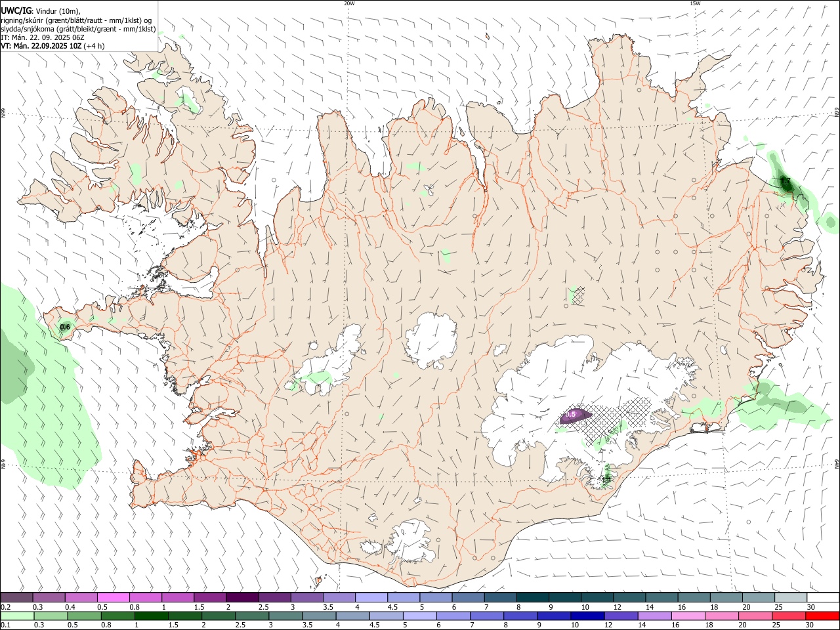Select lower legend green swatch labeled 0.5

pyautogui.click(x=84, y=616)
